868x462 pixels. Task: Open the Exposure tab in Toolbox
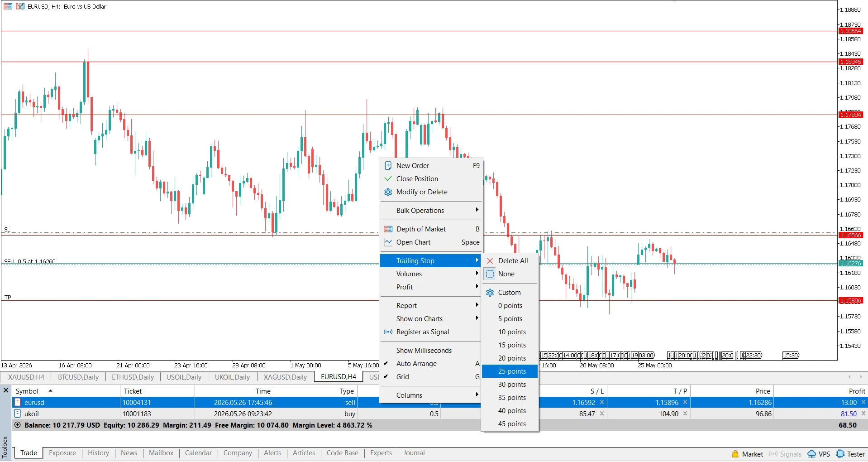62,453
